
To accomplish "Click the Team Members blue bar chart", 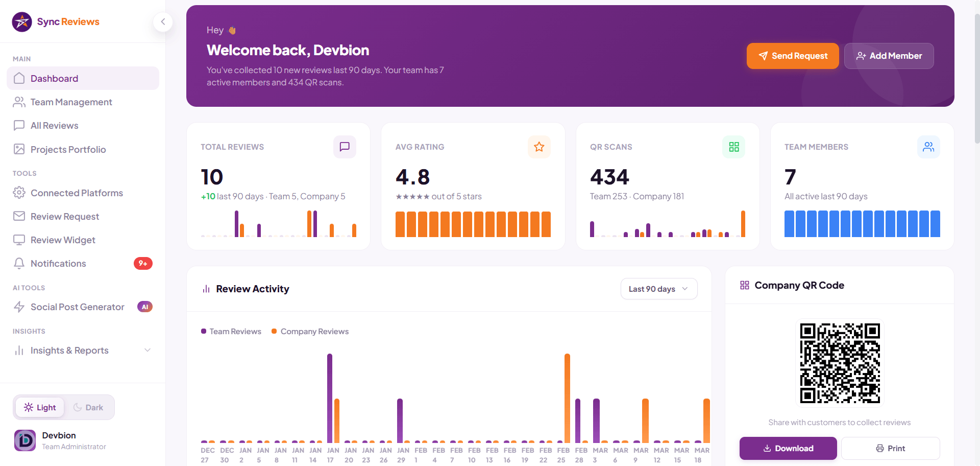I will pos(862,224).
